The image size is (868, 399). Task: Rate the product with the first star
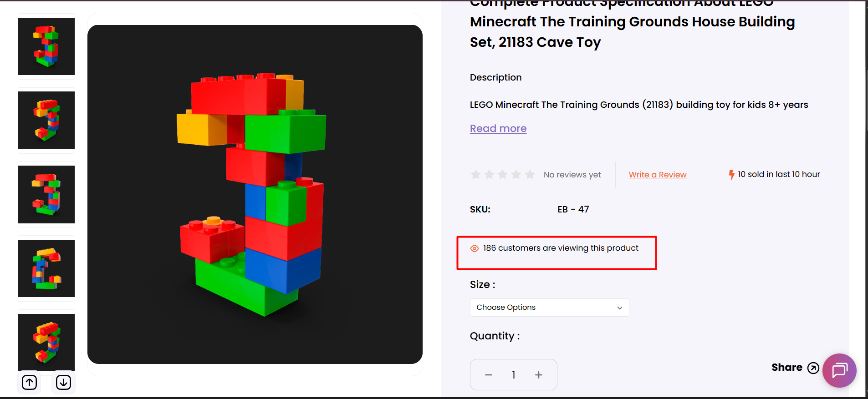(x=475, y=175)
